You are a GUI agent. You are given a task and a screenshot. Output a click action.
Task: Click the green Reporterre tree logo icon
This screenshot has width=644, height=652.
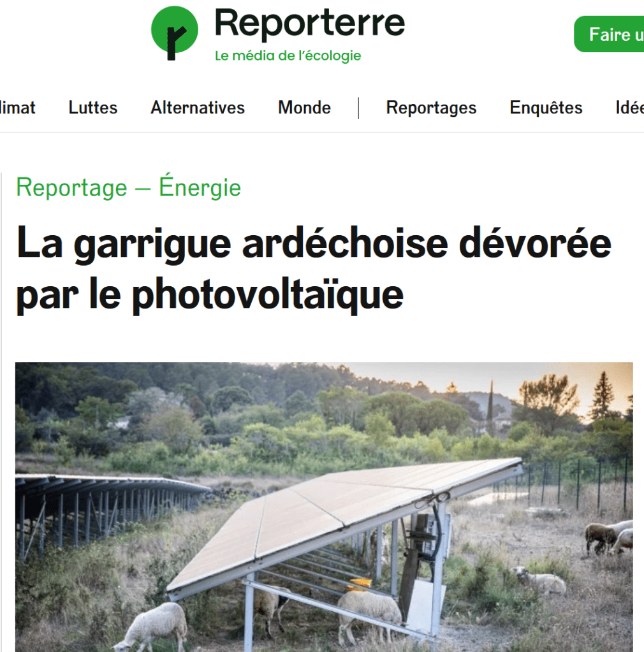click(174, 33)
